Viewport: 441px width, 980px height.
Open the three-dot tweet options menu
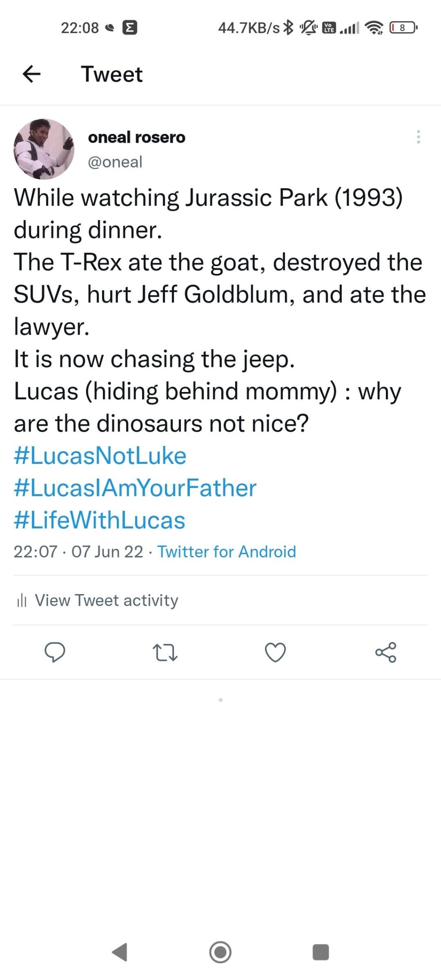click(418, 137)
